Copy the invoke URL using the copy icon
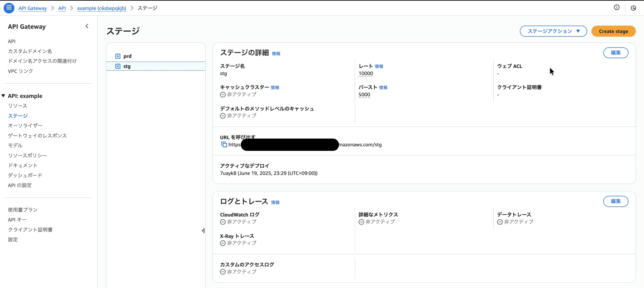 pos(224,145)
